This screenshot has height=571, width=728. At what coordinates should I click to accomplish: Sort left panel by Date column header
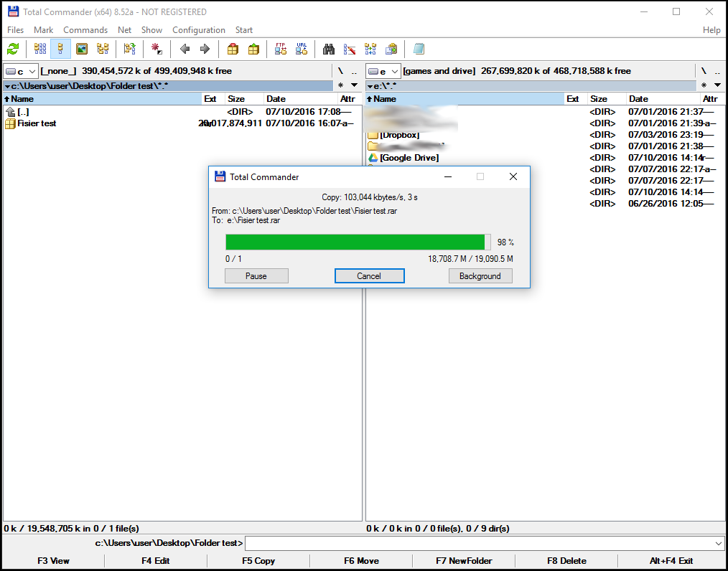click(x=300, y=99)
